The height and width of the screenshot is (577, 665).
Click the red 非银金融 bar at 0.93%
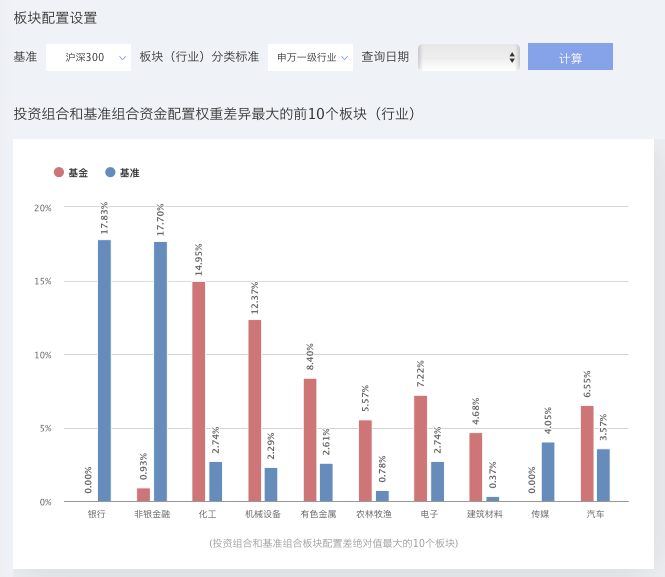pyautogui.click(x=143, y=495)
